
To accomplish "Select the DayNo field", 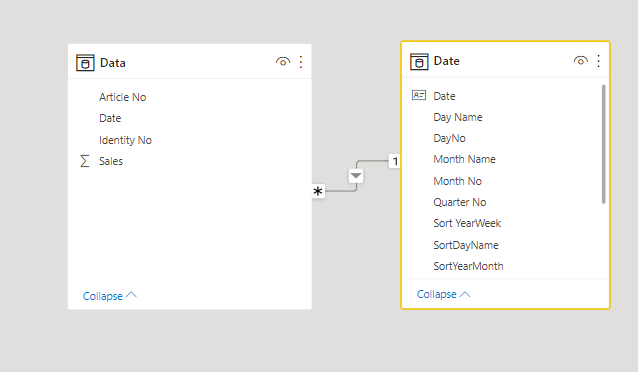I will pyautogui.click(x=449, y=138).
